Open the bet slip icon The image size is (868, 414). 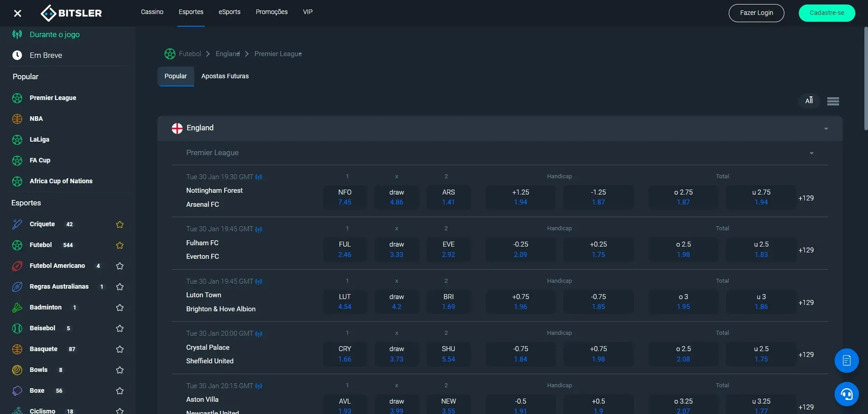coord(846,361)
